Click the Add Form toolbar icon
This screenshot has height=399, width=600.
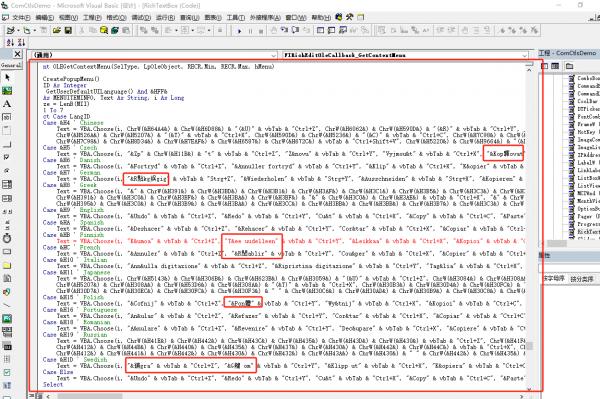click(x=26, y=30)
